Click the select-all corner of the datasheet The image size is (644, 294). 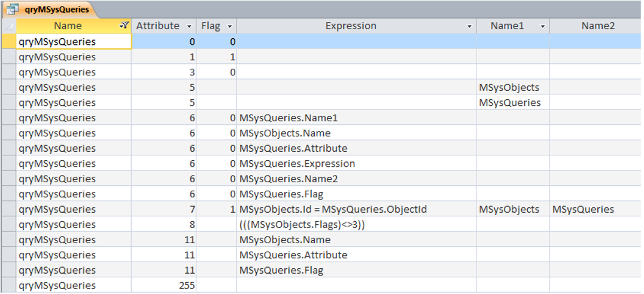(x=8, y=26)
